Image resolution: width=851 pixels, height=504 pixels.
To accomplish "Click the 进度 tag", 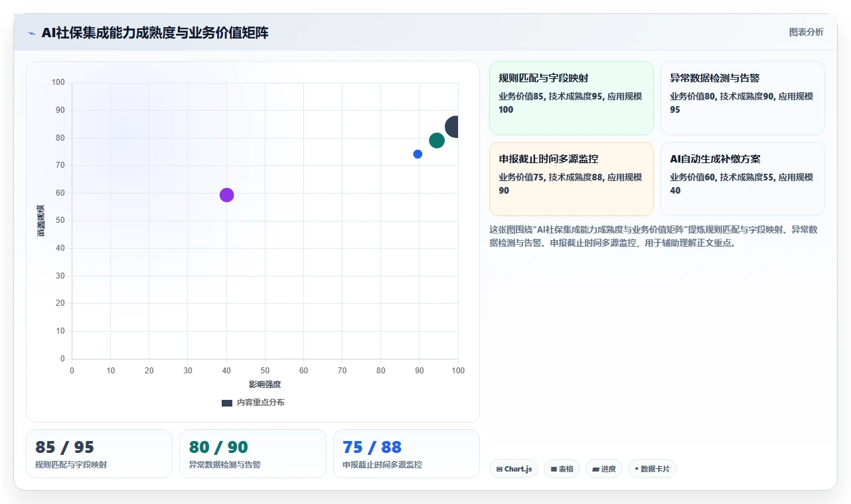I will tap(604, 469).
